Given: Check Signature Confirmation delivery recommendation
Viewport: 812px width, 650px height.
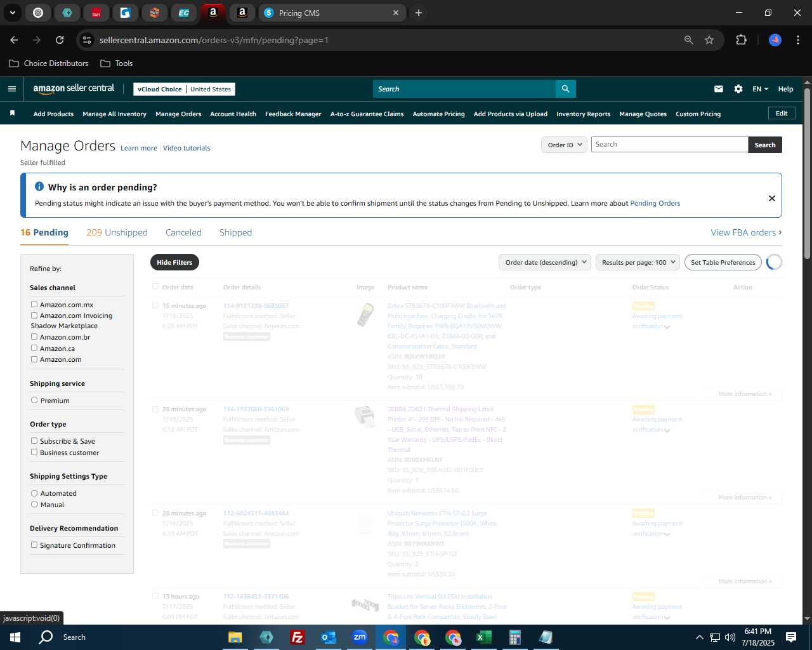Looking at the screenshot, I should click(34, 545).
